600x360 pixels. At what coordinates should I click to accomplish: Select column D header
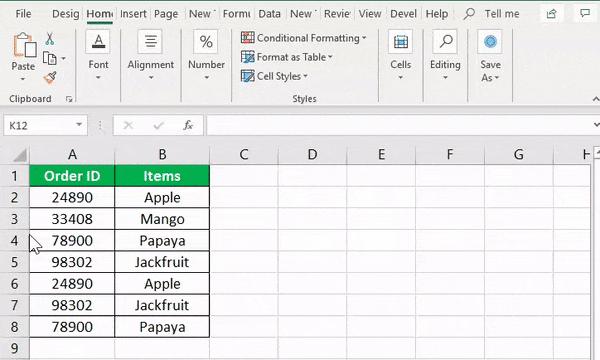[x=312, y=155]
